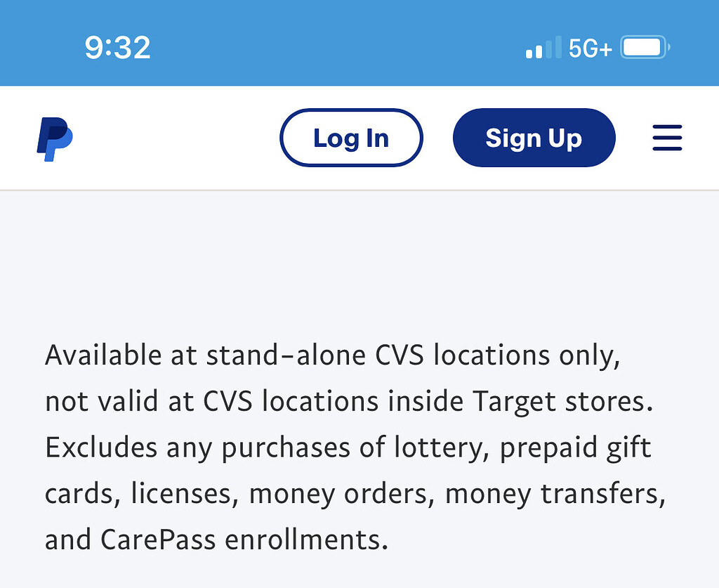Click the word "Available" in the disclaimer

103,355
